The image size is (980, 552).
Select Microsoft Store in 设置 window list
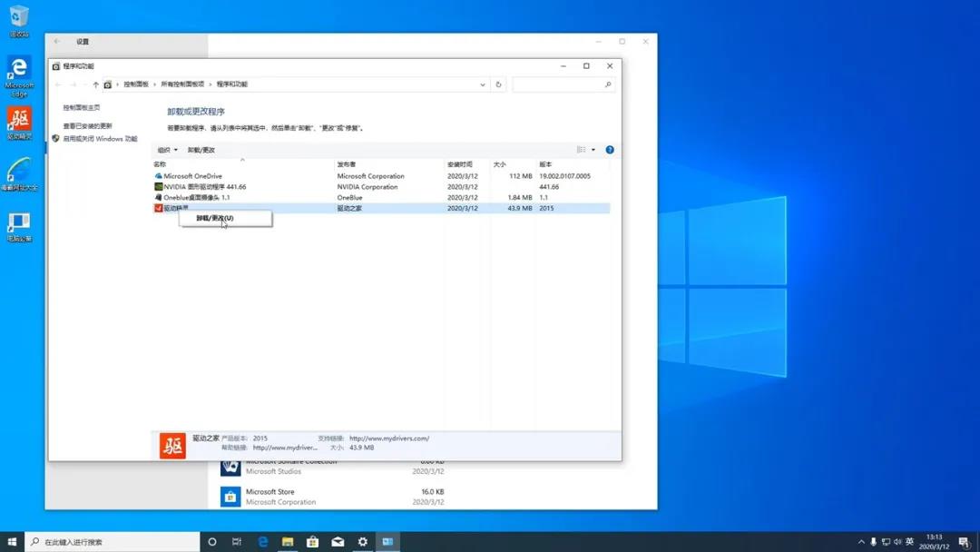click(332, 497)
